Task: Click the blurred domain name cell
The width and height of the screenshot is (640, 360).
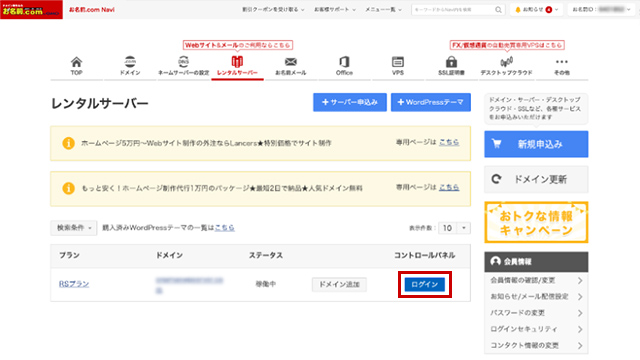Action: pos(189,285)
